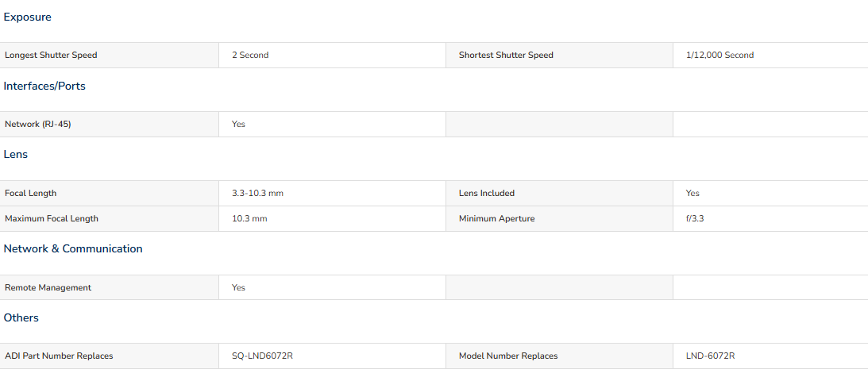
Task: Click the Lens Included label
Action: click(487, 193)
